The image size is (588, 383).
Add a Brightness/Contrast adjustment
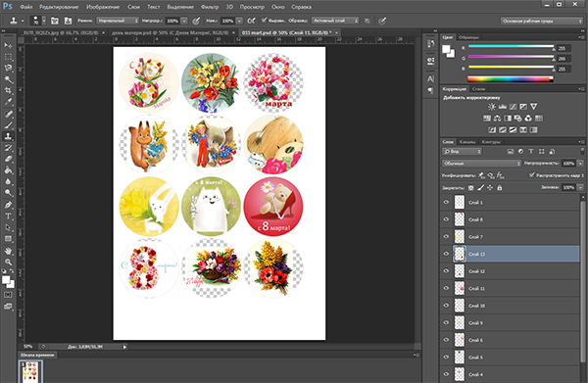click(492, 107)
